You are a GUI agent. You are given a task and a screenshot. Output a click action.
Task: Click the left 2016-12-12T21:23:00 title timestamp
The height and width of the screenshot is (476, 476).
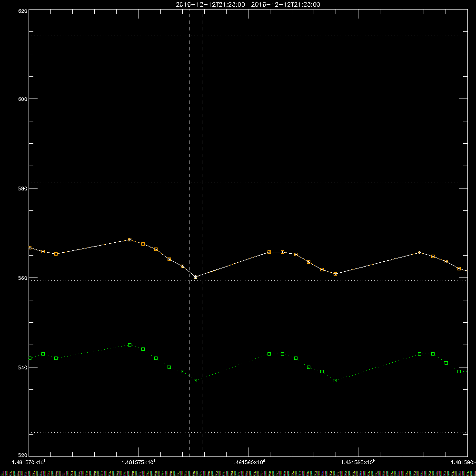(210, 5)
